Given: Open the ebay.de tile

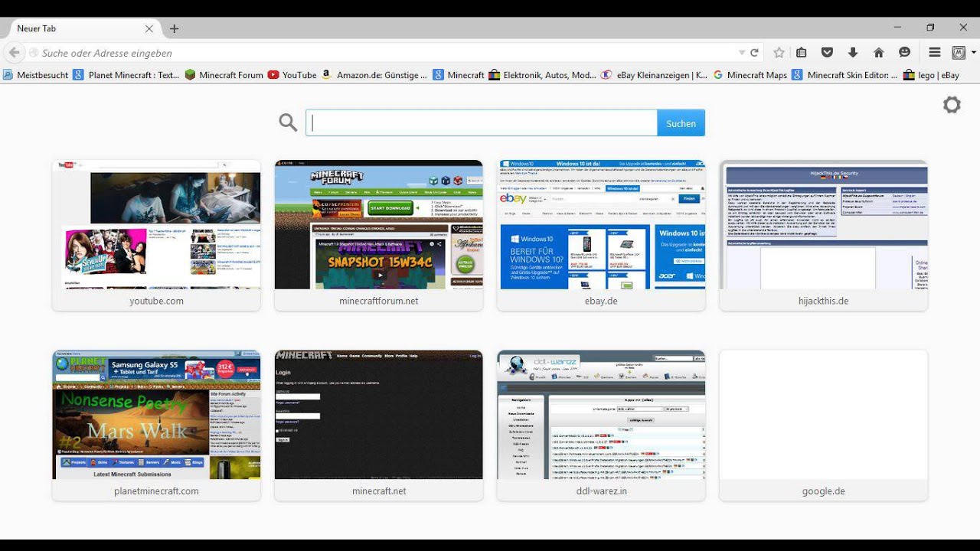Looking at the screenshot, I should 601,235.
